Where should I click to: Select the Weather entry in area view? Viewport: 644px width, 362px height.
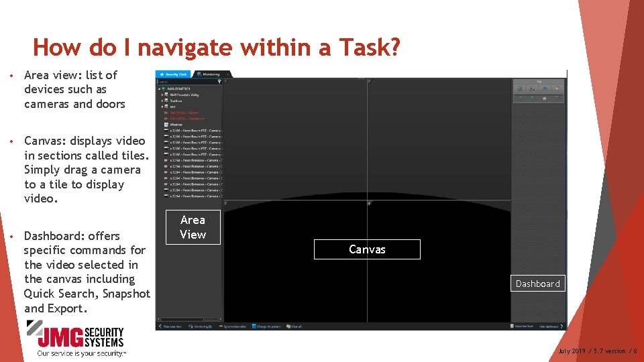point(176,125)
